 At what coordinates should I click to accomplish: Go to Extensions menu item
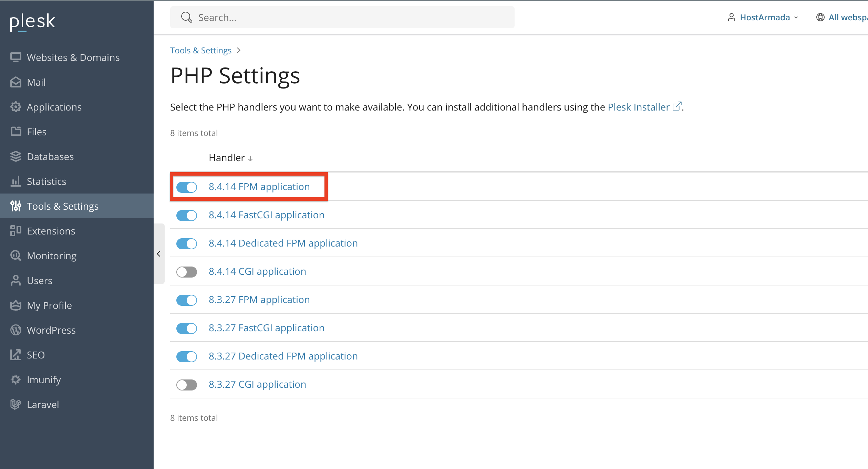pos(77,231)
